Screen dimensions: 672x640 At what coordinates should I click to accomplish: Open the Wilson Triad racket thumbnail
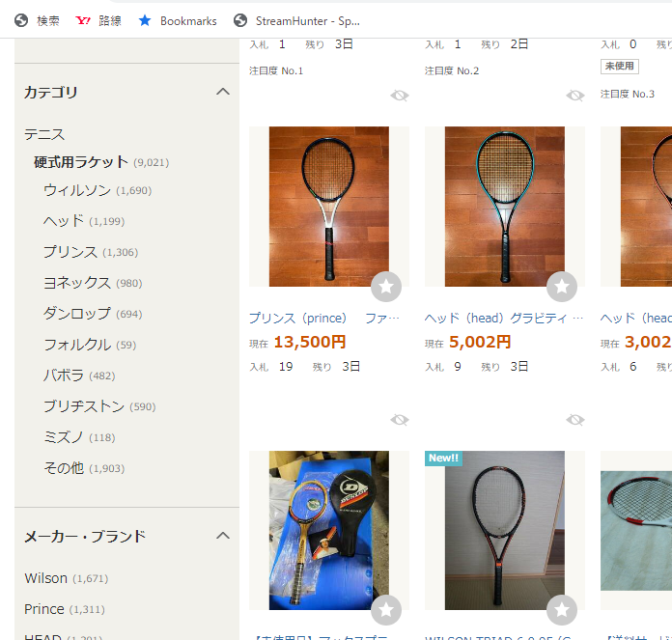pyautogui.click(x=504, y=530)
